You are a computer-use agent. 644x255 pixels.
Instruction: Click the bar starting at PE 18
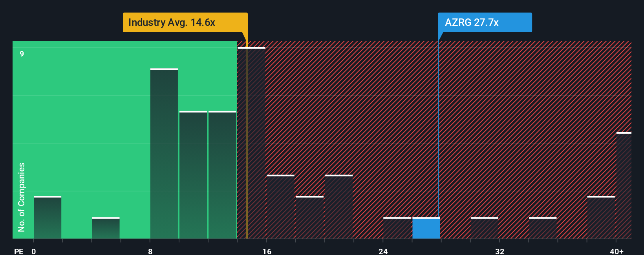coord(310,217)
